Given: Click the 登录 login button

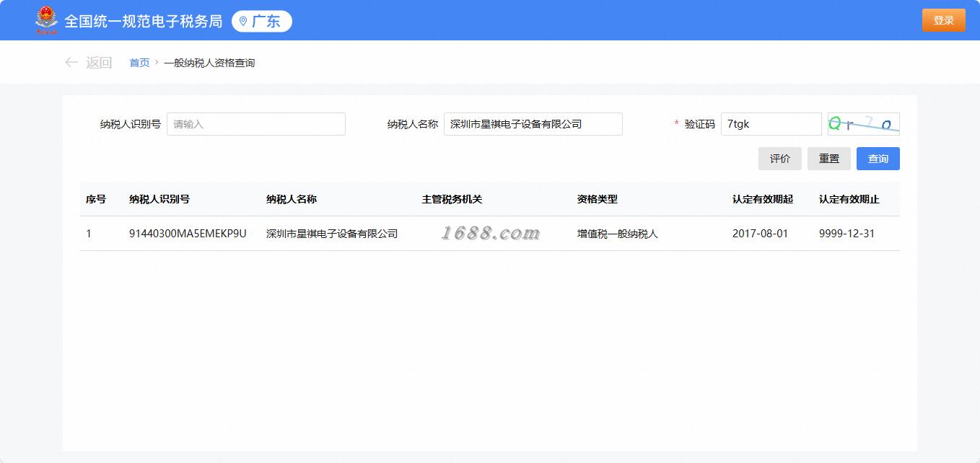Looking at the screenshot, I should click(x=944, y=20).
